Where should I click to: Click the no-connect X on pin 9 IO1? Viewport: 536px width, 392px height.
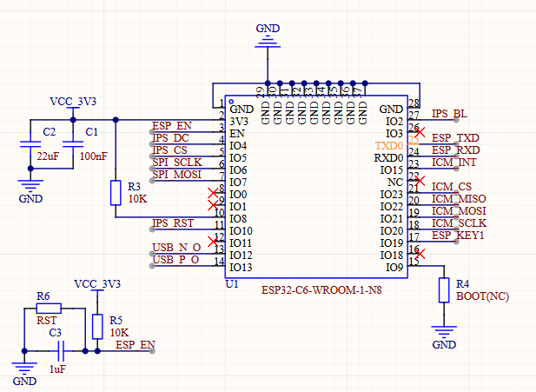(x=213, y=205)
